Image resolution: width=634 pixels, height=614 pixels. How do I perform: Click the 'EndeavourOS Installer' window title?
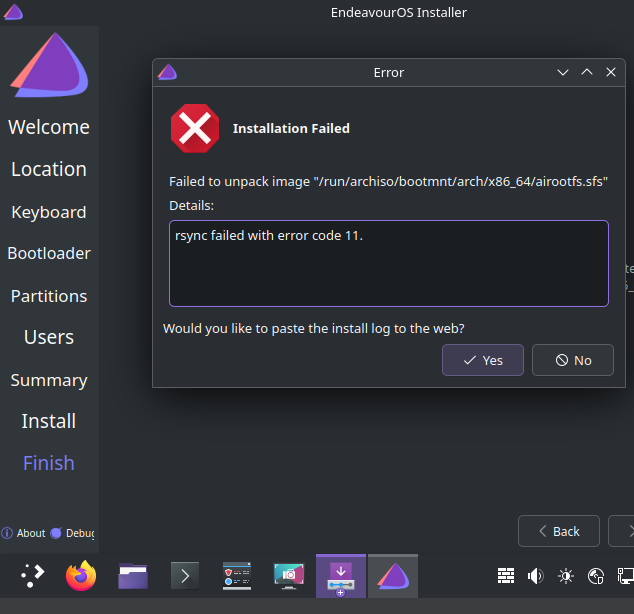[399, 12]
